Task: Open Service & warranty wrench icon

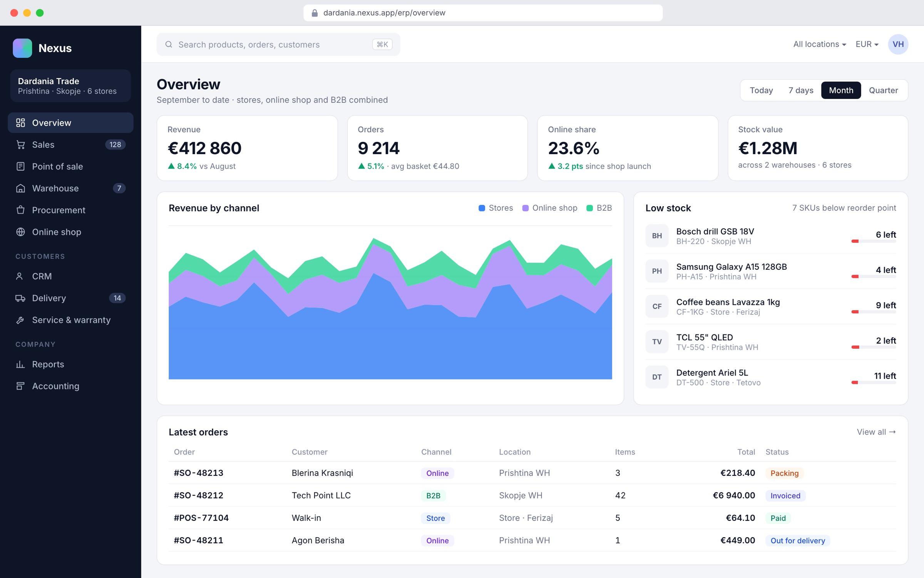Action: (x=20, y=320)
